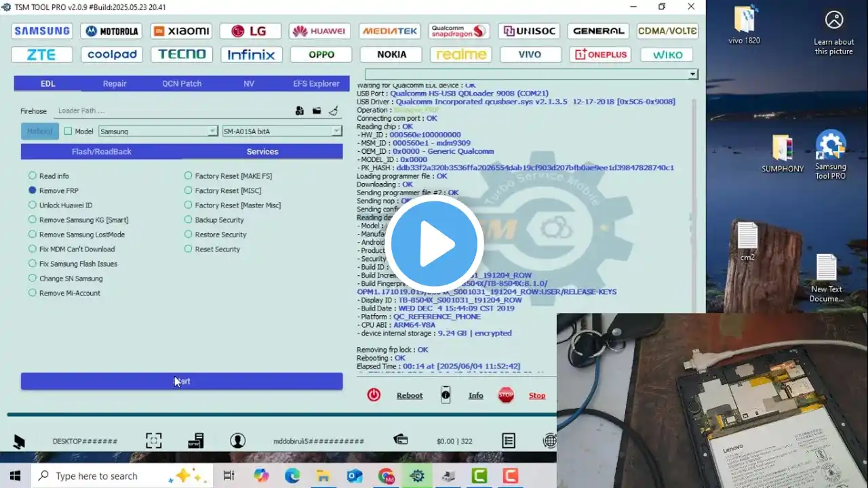This screenshot has width=868, height=488.
Task: Open the NV tab
Action: click(x=249, y=83)
